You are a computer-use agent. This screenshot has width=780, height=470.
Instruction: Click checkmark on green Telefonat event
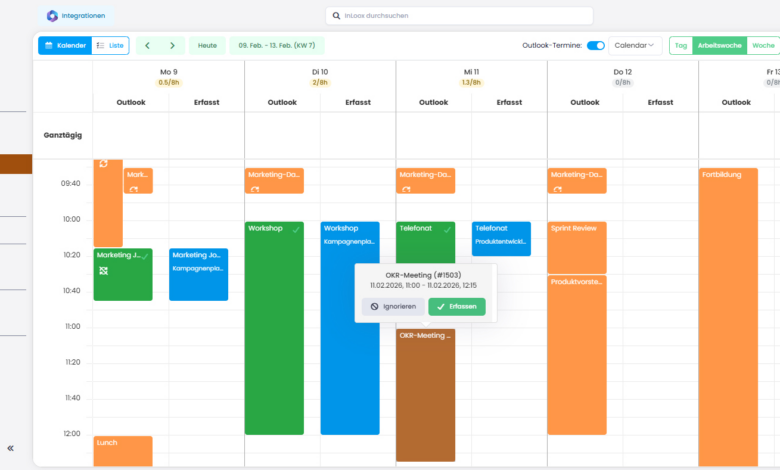click(447, 229)
